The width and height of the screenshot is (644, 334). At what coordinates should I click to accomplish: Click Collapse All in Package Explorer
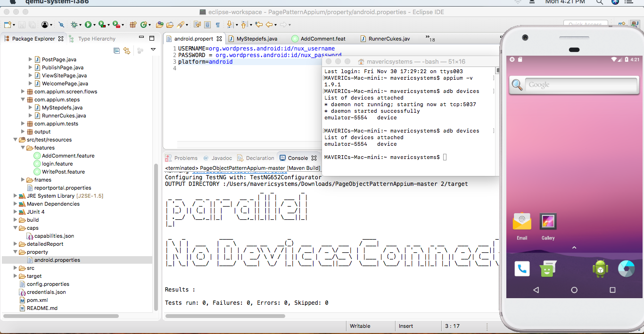(x=116, y=50)
